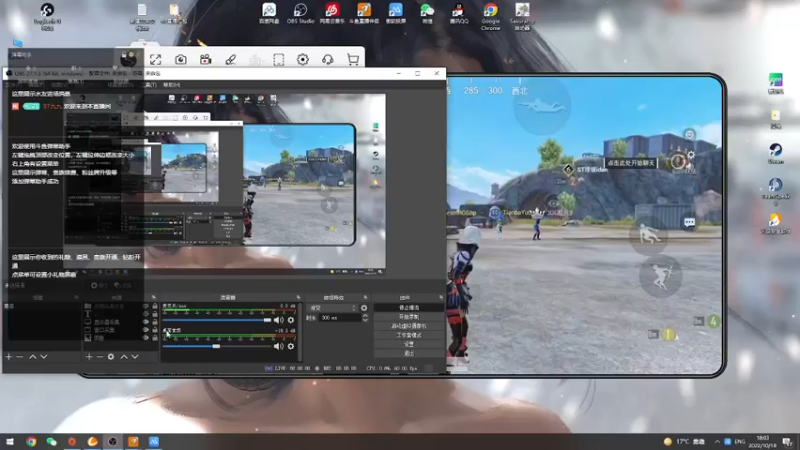Switch to Chrome in taskbar

31,441
